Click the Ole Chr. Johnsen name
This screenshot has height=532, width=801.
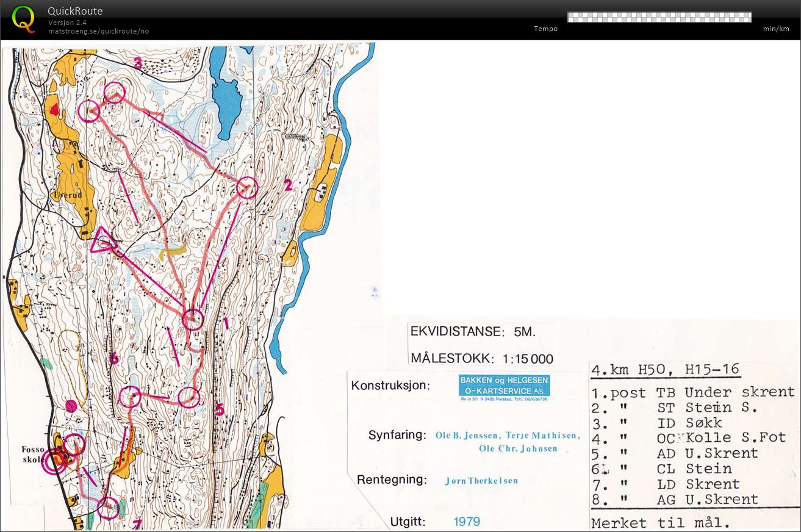(518, 448)
